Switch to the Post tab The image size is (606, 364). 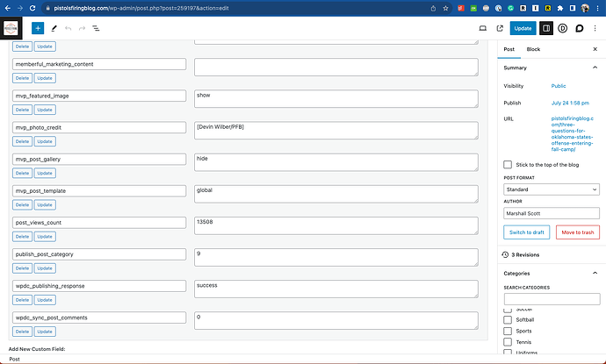point(509,49)
